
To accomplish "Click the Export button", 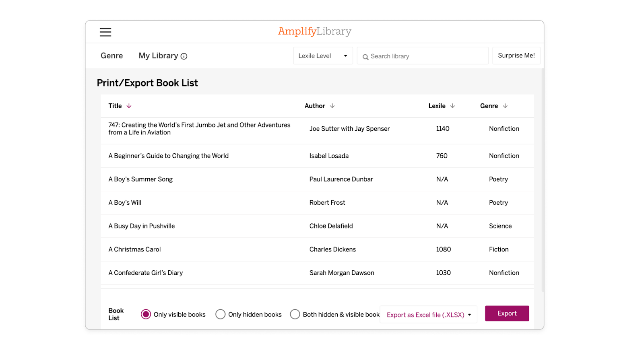I will click(x=507, y=313).
